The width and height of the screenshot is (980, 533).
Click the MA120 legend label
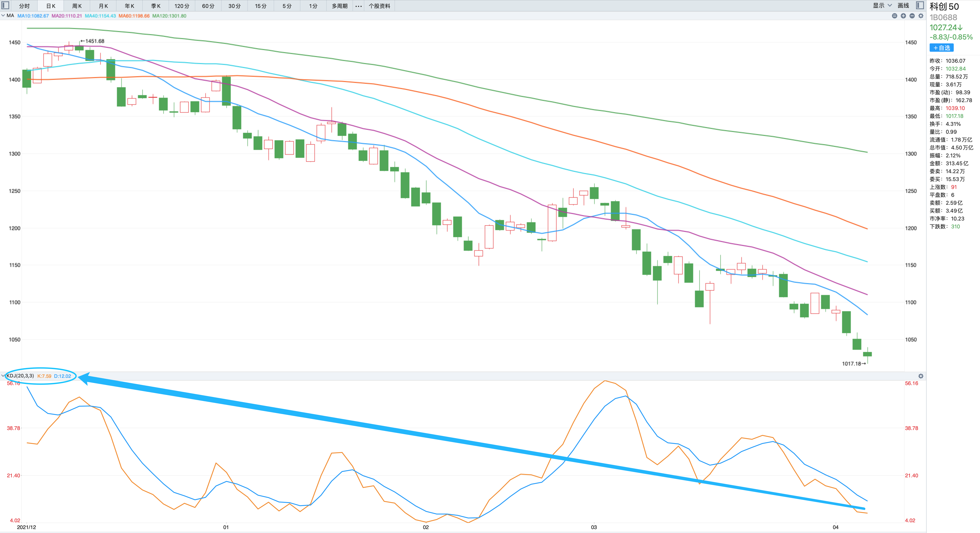169,16
